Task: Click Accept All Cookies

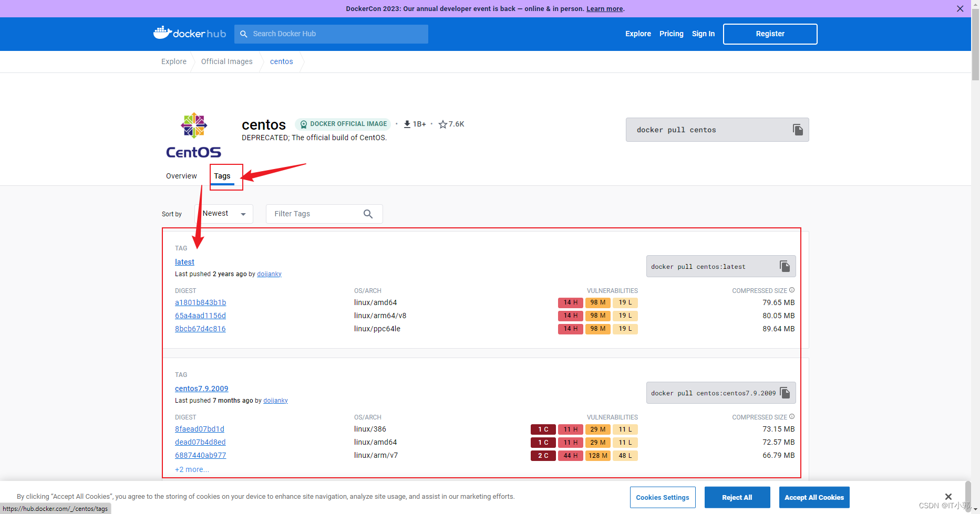Action: click(814, 497)
